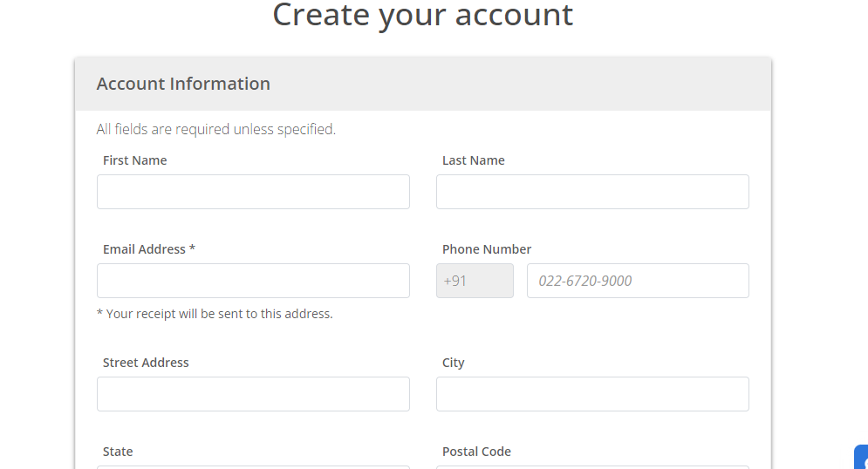
Task: Click the Postal Code label
Action: pyautogui.click(x=476, y=452)
